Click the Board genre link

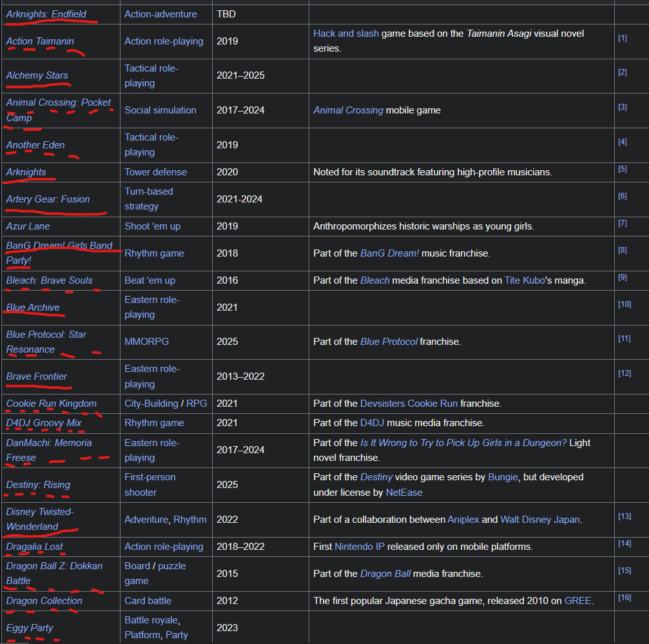137,566
